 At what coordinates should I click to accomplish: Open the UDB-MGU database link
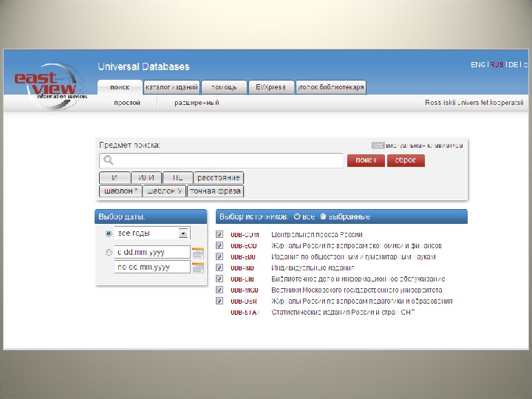coord(245,290)
